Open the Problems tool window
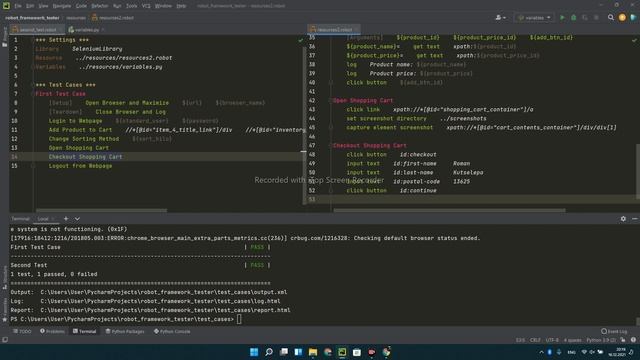The image size is (640, 360). [52, 331]
